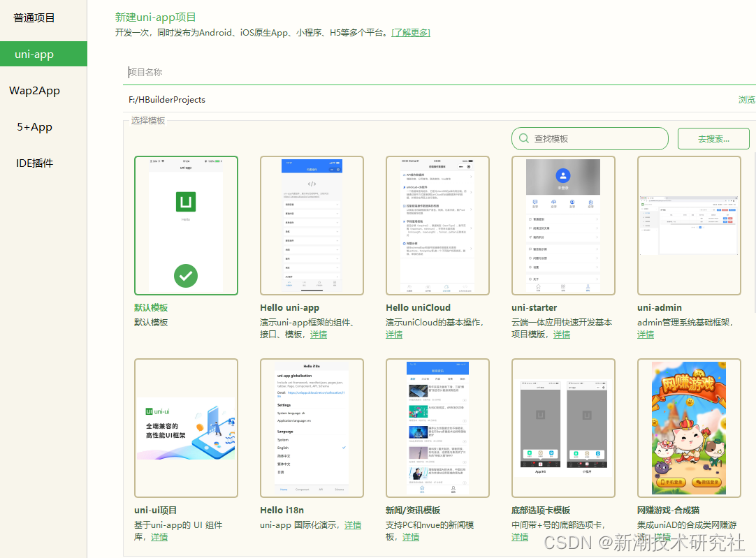Click the 新建uni-app项目 heading
Viewport: 756px width, 558px height.
click(x=155, y=17)
